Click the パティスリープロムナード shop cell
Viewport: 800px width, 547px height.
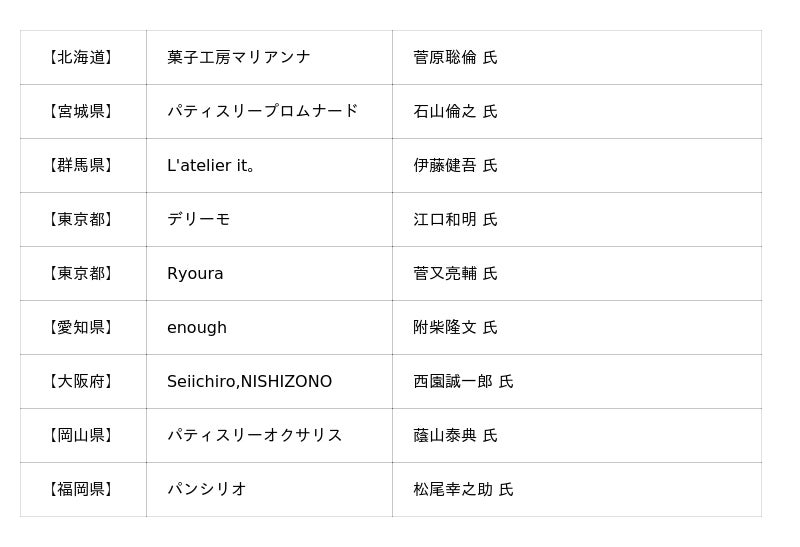(262, 112)
